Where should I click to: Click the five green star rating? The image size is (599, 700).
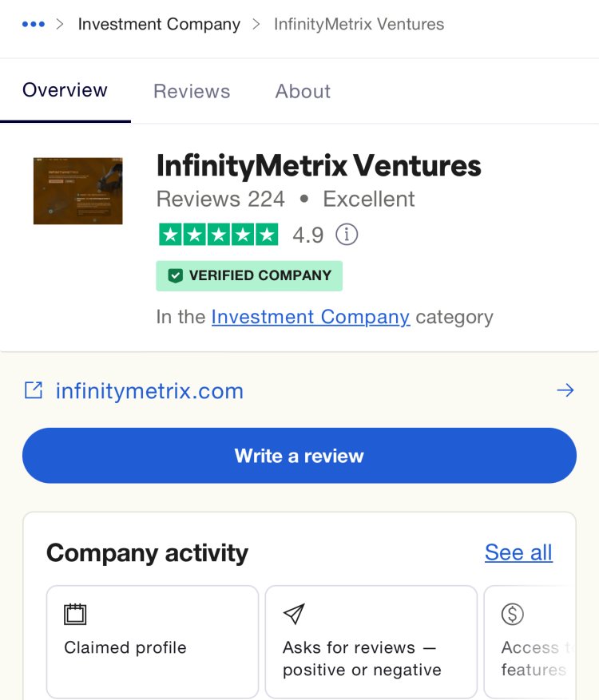[218, 235]
